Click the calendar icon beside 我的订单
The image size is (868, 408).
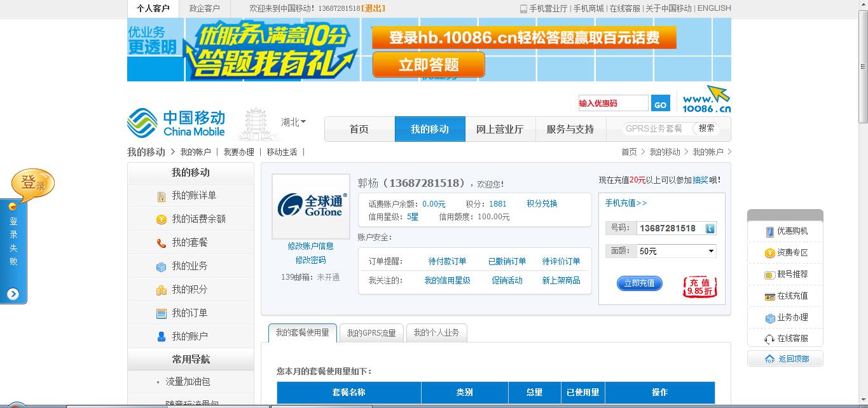pyautogui.click(x=162, y=313)
